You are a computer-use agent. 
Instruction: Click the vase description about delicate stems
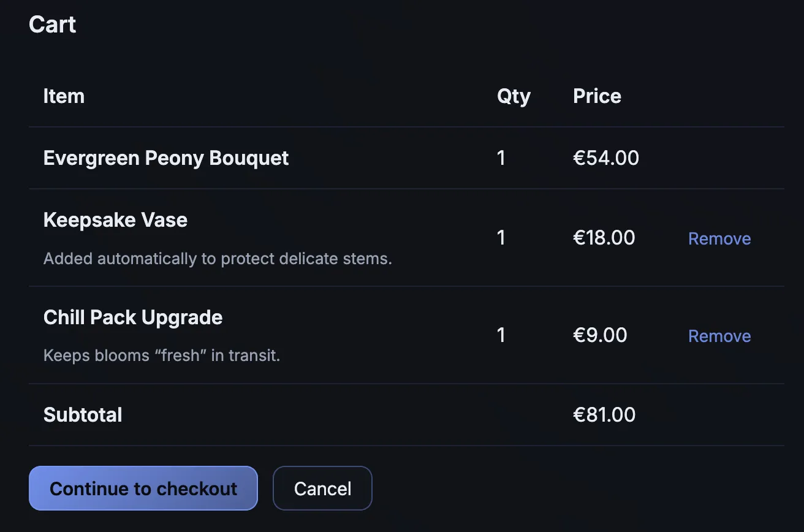pyautogui.click(x=218, y=258)
